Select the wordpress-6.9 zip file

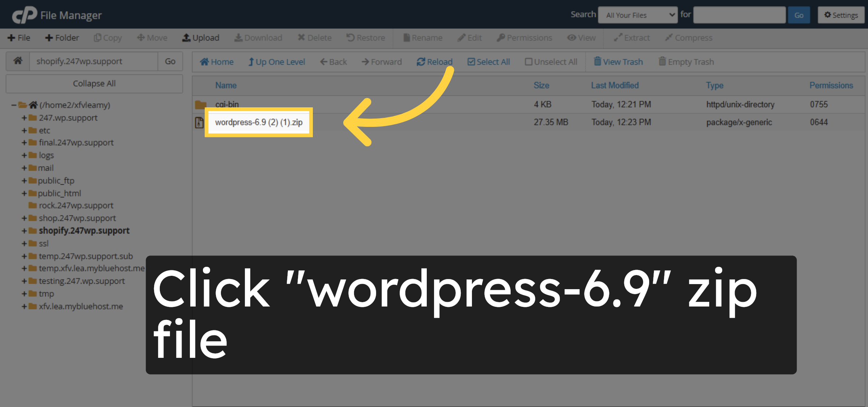pos(258,122)
